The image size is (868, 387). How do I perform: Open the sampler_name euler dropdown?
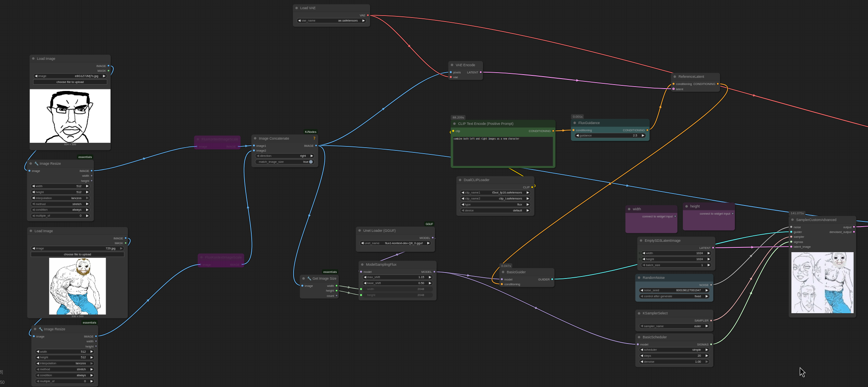point(674,326)
